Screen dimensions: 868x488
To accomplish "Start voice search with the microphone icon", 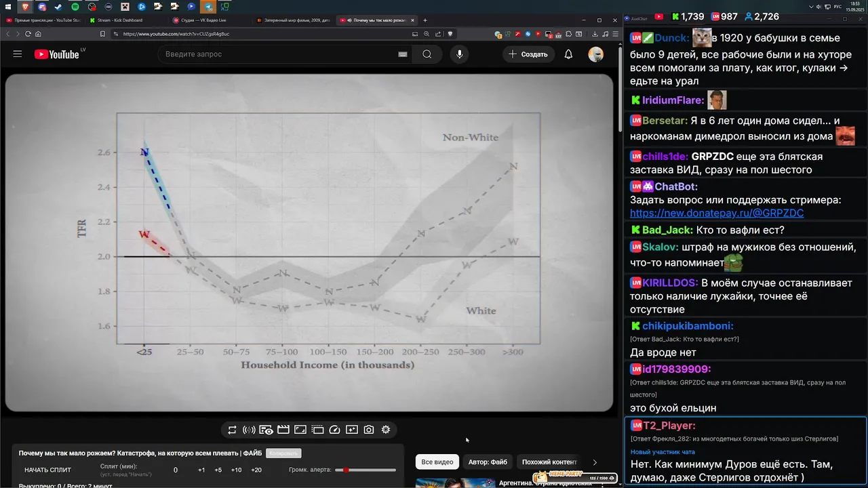I will (x=459, y=54).
